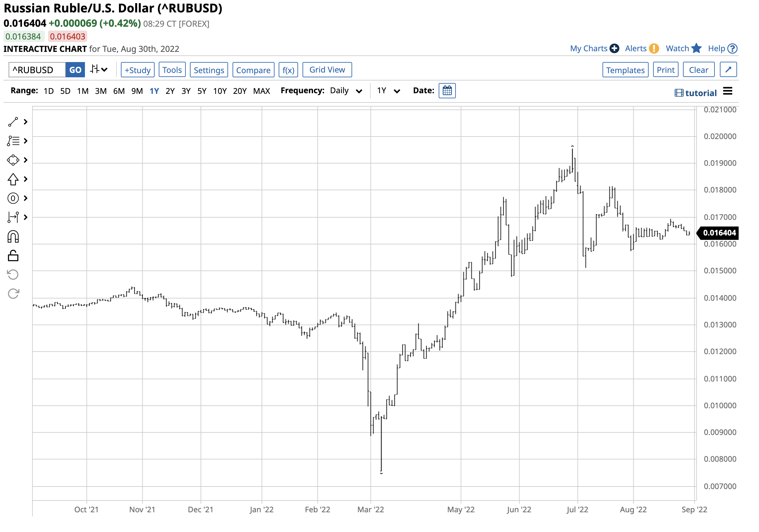Open the Alerts link
This screenshot has width=759, height=532.
click(x=635, y=49)
